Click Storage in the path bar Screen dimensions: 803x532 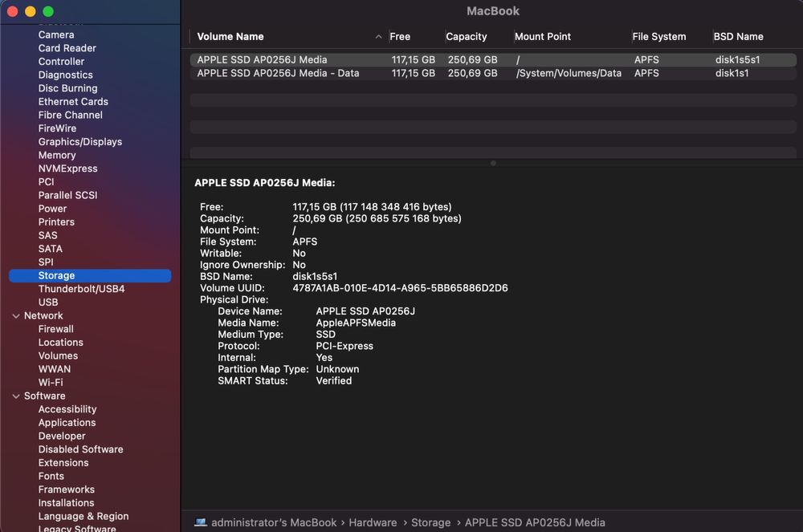coord(430,522)
